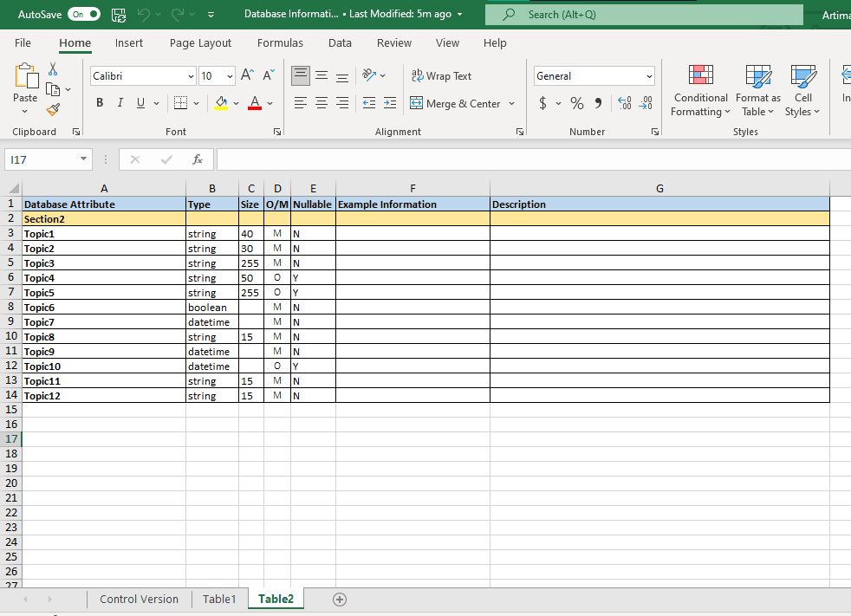This screenshot has width=851, height=616.
Task: Toggle Bold formatting
Action: [100, 102]
